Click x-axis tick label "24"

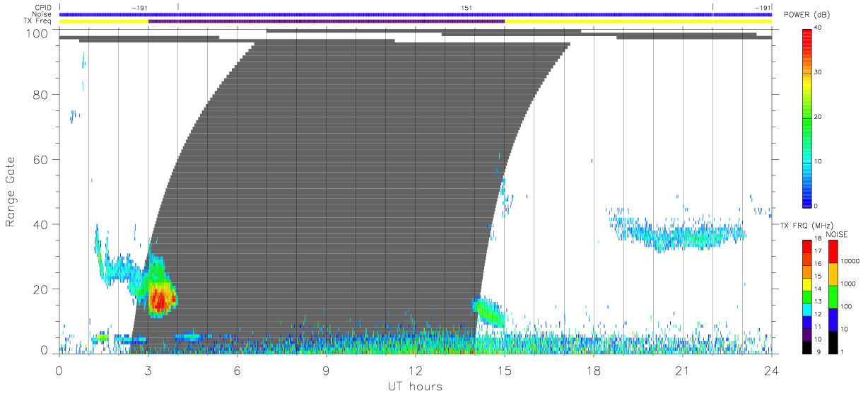point(771,370)
